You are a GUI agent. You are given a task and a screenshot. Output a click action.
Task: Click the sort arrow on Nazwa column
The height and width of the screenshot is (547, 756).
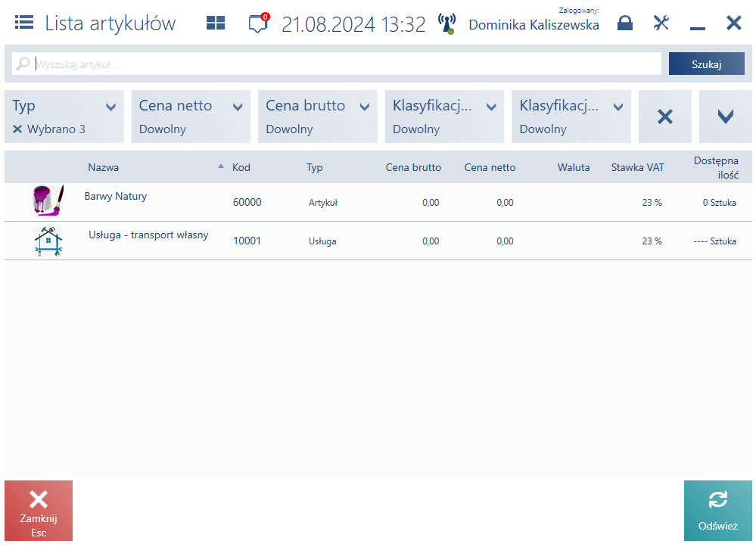[221, 166]
